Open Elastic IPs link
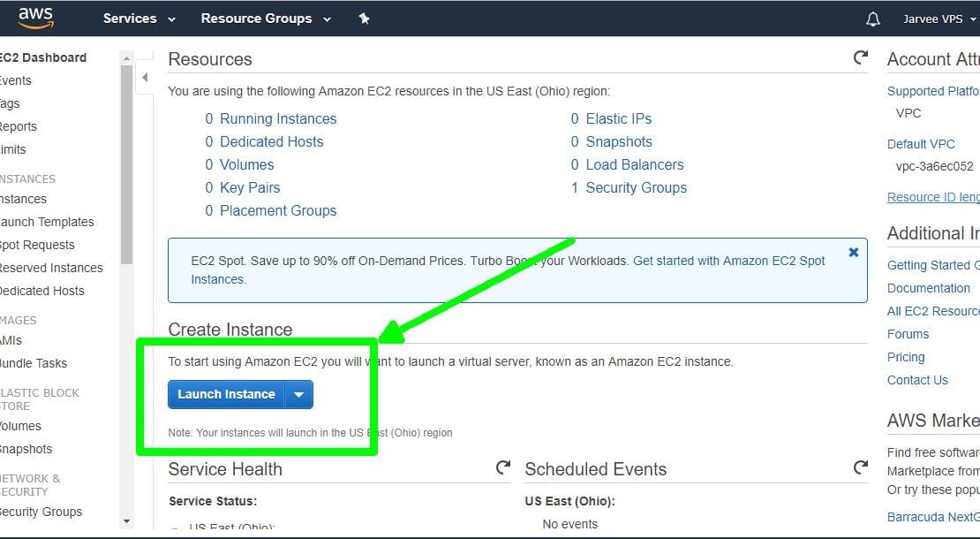 tap(619, 118)
